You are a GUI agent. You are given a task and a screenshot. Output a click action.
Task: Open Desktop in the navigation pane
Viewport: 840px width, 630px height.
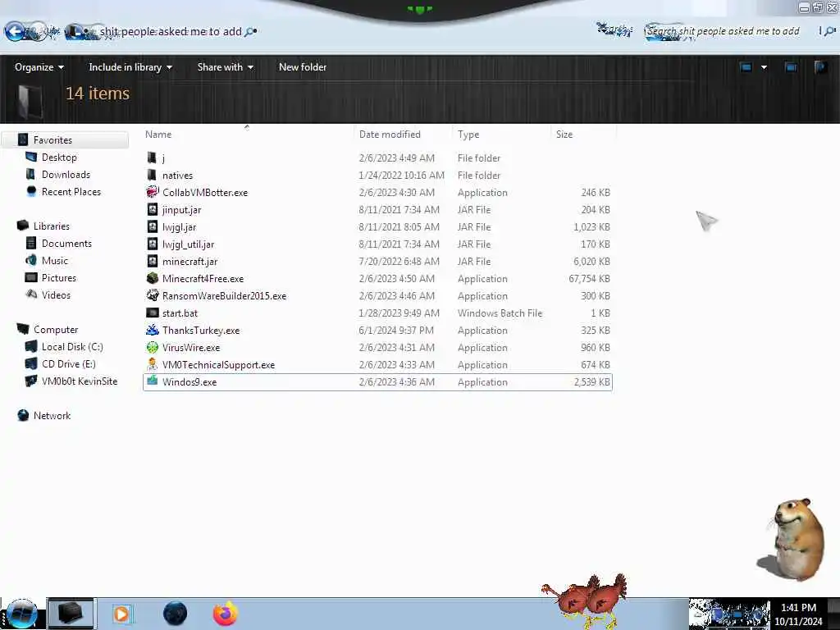coord(59,157)
